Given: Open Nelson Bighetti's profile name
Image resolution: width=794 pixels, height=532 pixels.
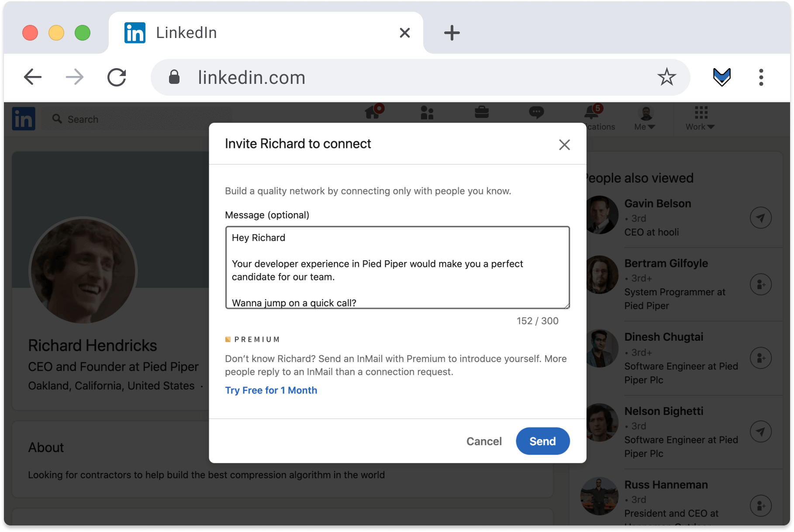Looking at the screenshot, I should coord(664,411).
